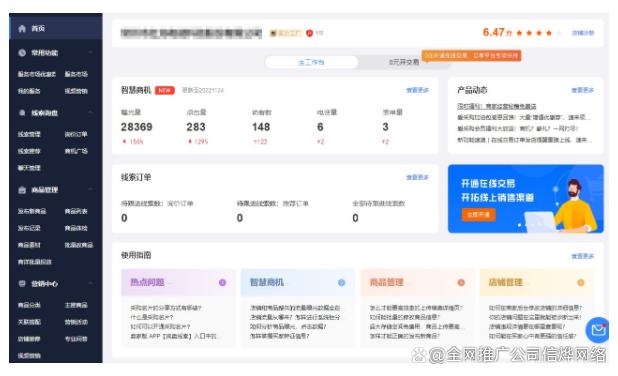Click the 0 value under 全部待跟进线索数
The image size is (618, 376).
355,218
